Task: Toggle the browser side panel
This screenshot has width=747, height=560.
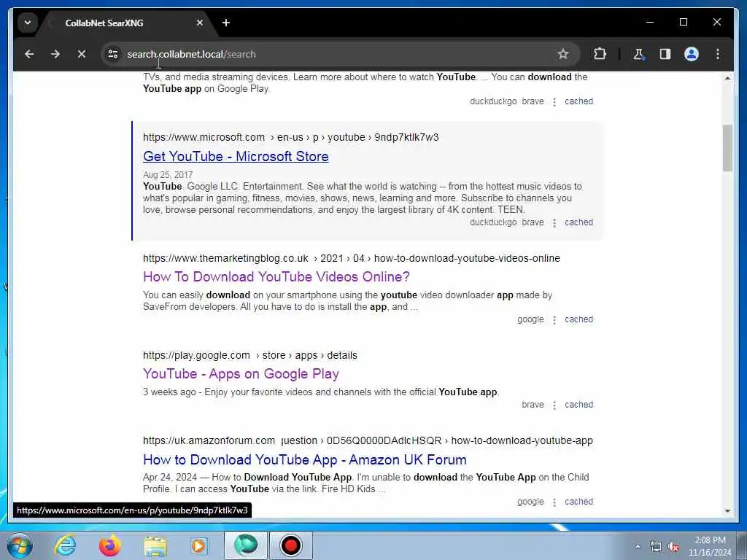Action: coord(665,54)
